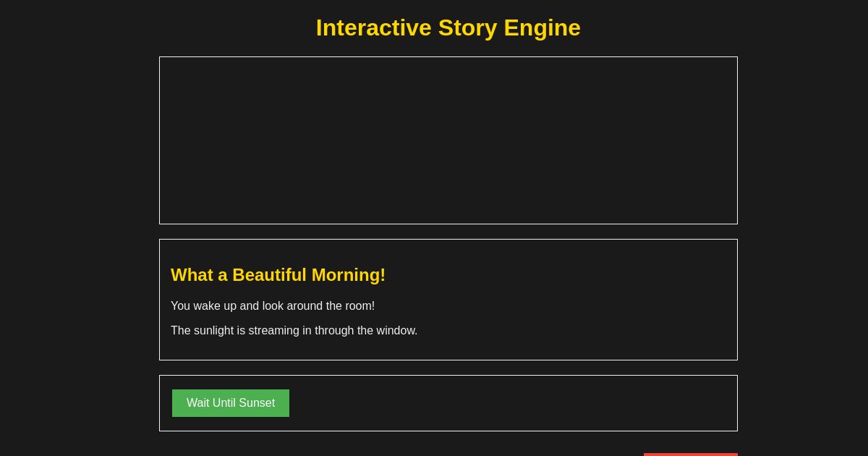Image resolution: width=868 pixels, height=456 pixels.
Task: Click the bottom edge of the story panel
Action: [448, 358]
